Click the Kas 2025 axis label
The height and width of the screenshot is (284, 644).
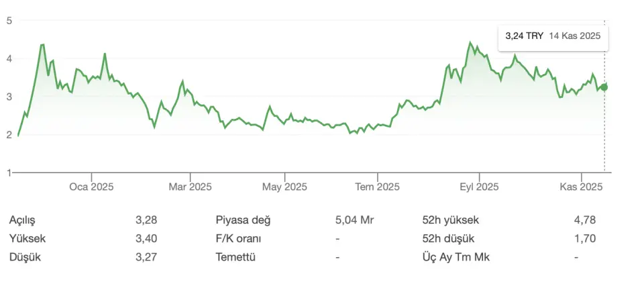click(x=581, y=186)
